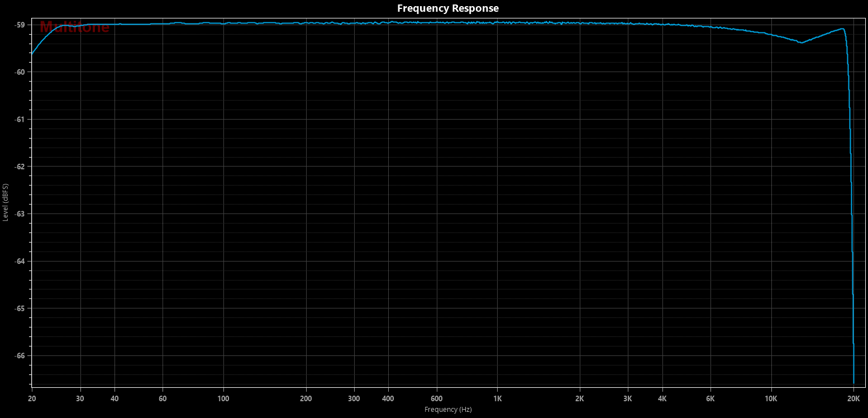
Task: Click the 1K frequency tick label
Action: coord(497,398)
